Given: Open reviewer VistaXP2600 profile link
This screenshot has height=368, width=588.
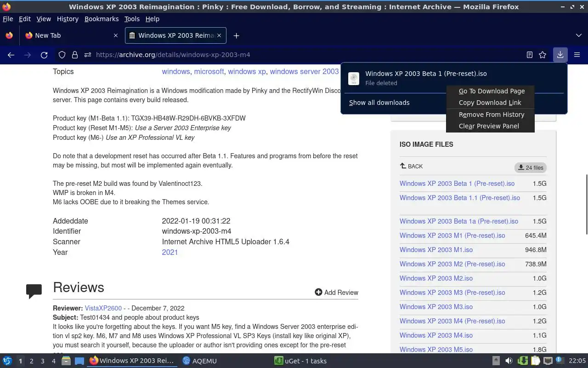Looking at the screenshot, I should tap(103, 308).
